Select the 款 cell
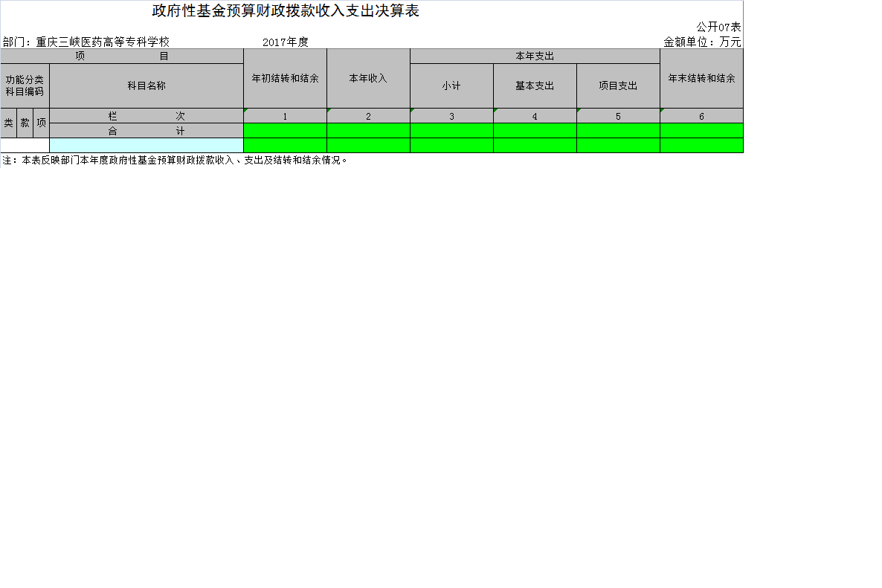 tap(25, 123)
